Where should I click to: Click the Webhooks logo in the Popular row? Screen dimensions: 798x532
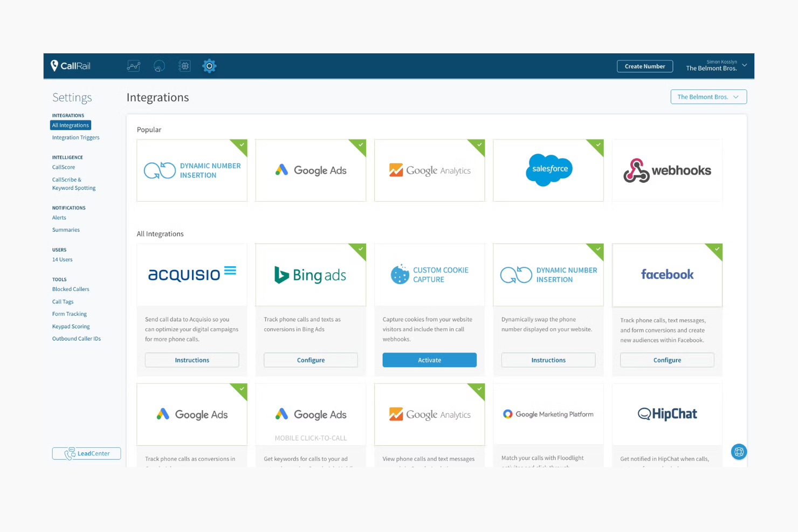pyautogui.click(x=667, y=170)
